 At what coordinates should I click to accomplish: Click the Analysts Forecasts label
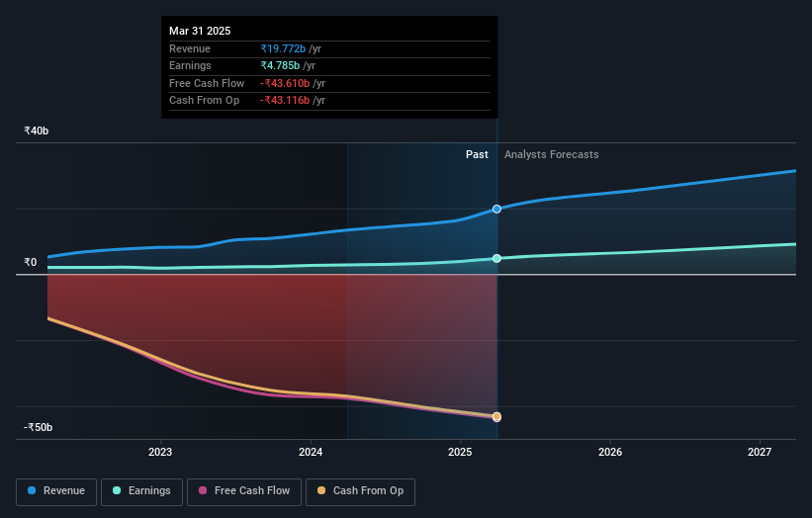tap(552, 155)
